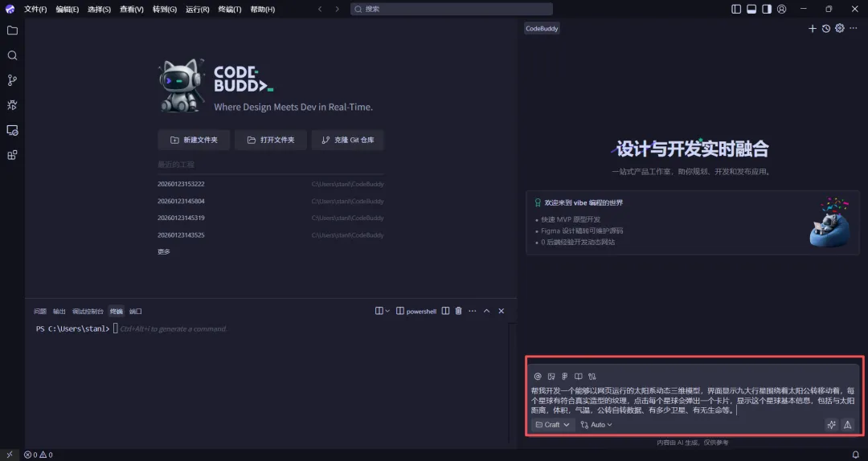
Task: Open the Extensions icon in activity bar
Action: [x=12, y=155]
